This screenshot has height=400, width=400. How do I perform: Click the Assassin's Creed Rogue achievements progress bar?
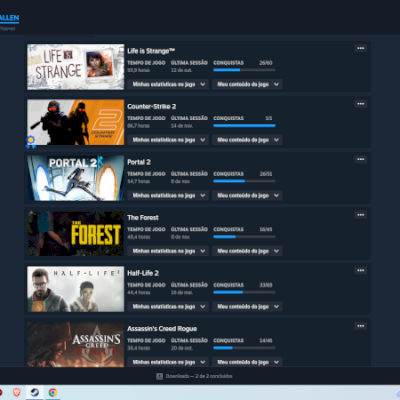244,348
